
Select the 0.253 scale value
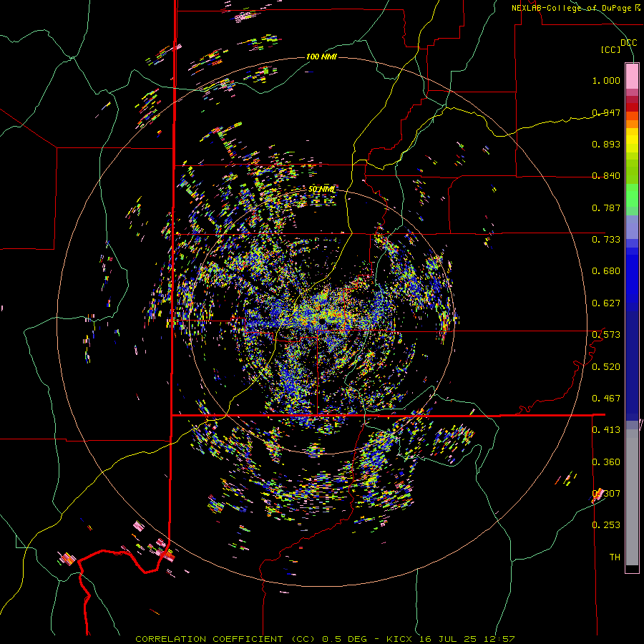tap(606, 525)
